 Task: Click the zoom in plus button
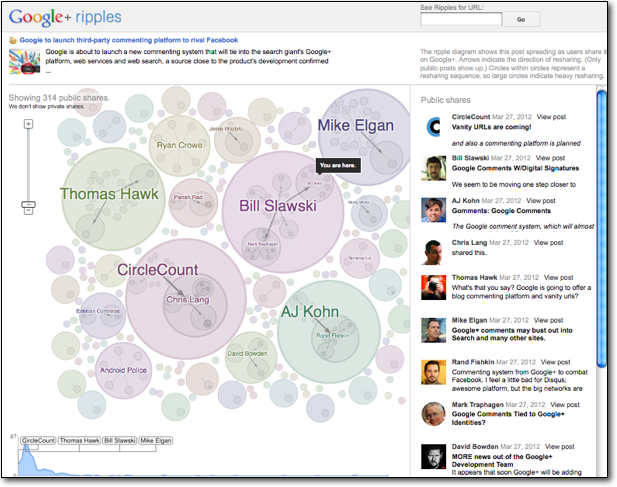(x=28, y=124)
